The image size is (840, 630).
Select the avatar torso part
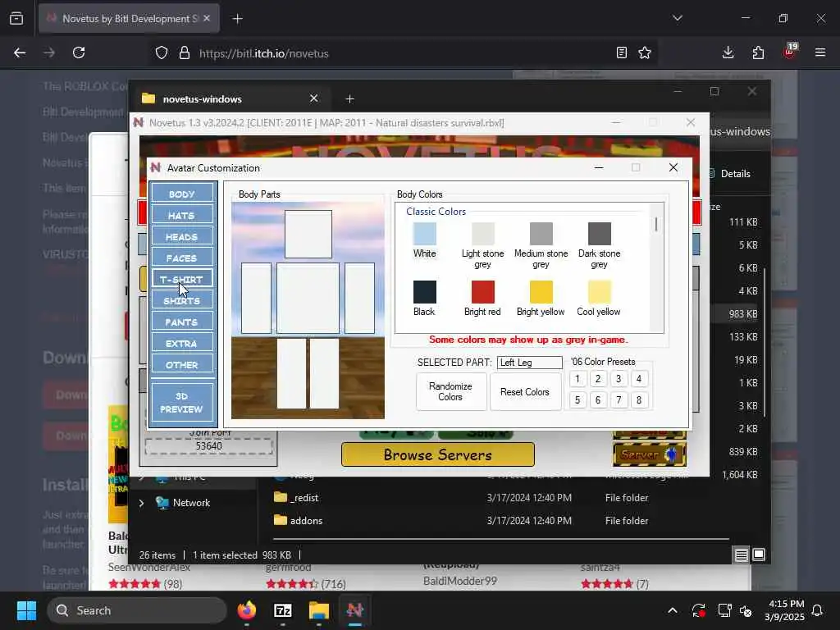(308, 298)
